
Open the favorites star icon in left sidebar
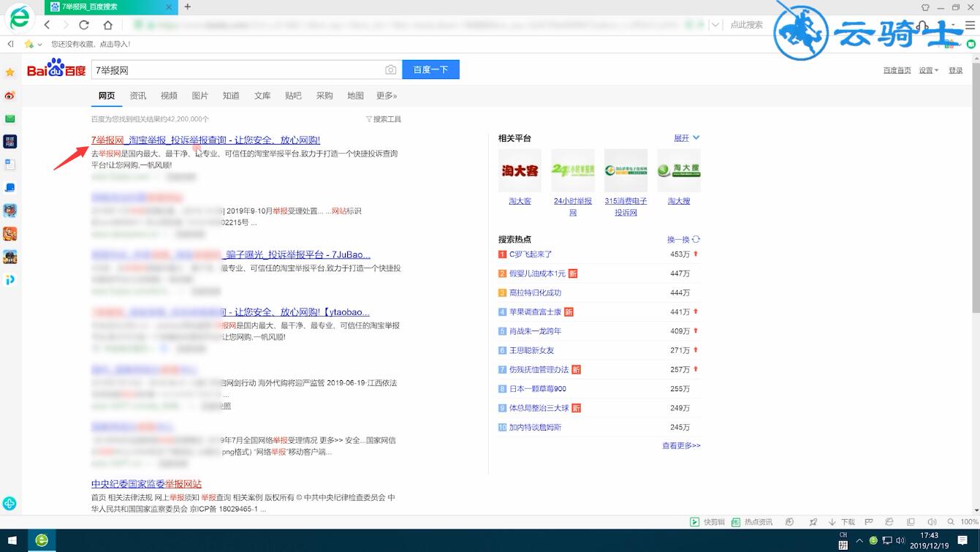pos(10,72)
